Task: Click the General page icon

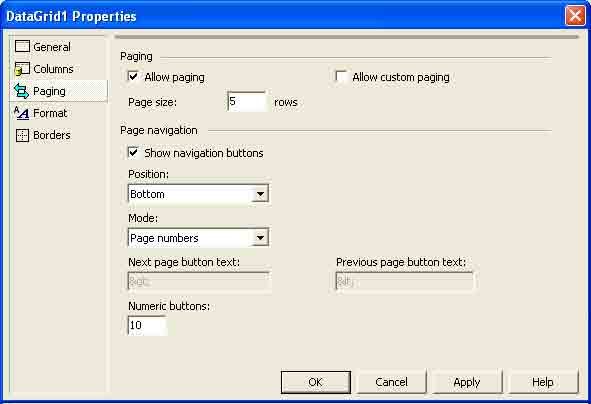Action: (x=22, y=46)
